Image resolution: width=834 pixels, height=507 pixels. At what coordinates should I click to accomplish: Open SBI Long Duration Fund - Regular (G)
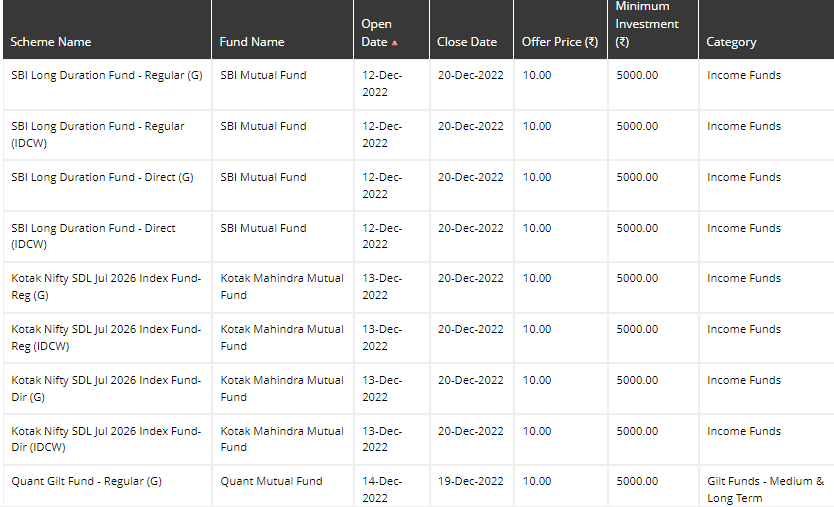(x=107, y=76)
